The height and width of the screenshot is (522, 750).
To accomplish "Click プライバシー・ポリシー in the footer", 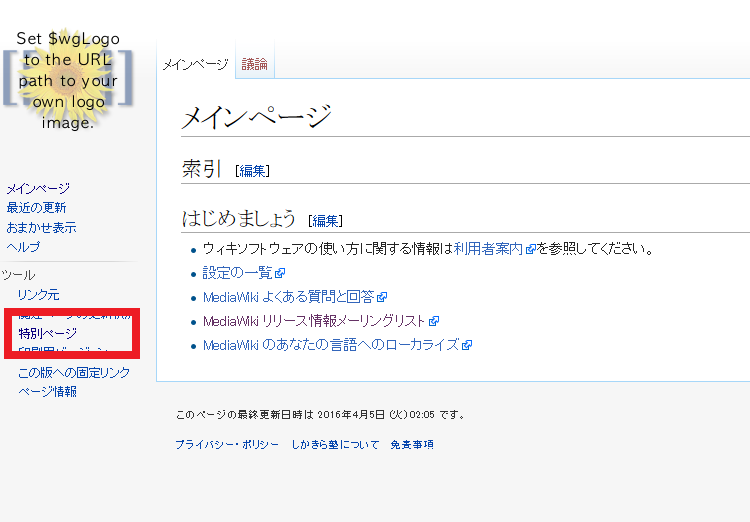I will click(x=227, y=444).
